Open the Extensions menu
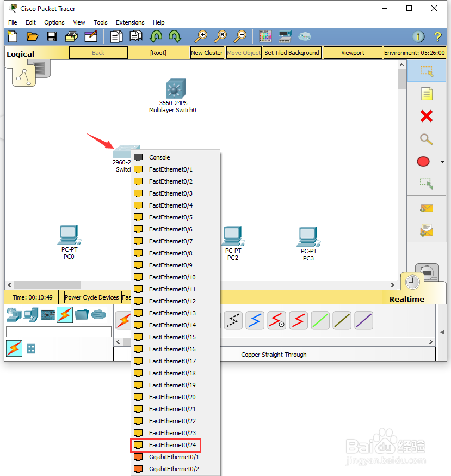 tap(130, 22)
